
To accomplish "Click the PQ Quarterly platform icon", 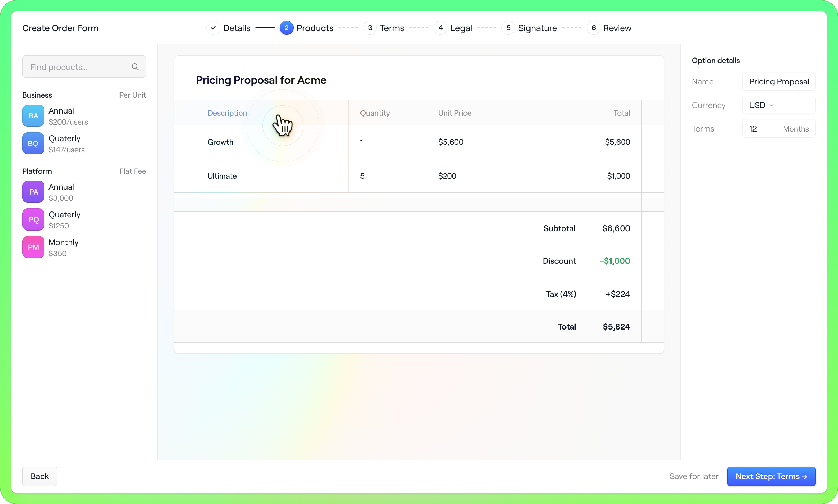I will (x=33, y=219).
